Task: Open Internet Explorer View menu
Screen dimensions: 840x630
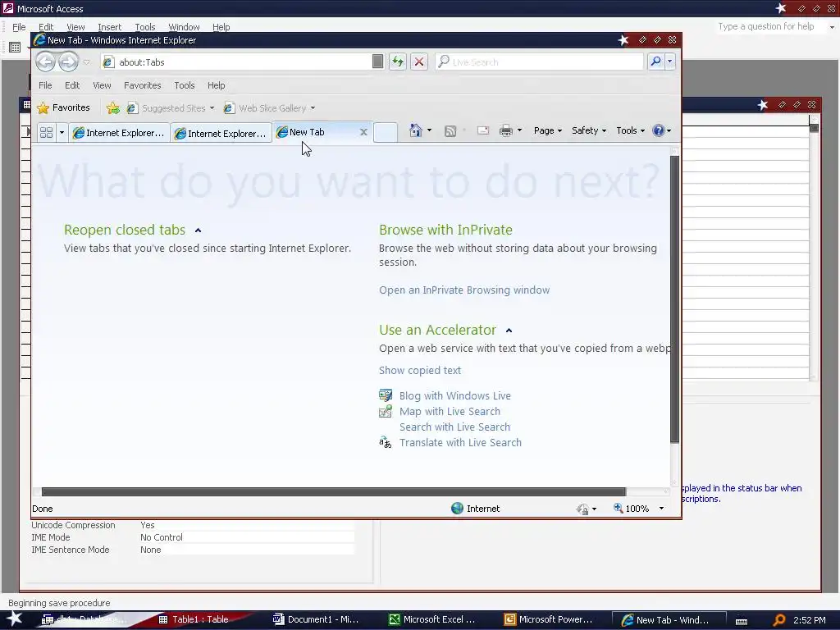Action: 102,85
